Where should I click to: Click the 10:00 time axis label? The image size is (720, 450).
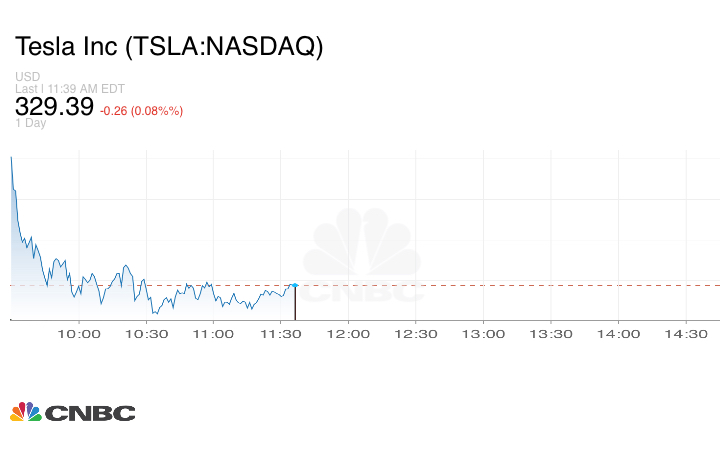[79, 334]
